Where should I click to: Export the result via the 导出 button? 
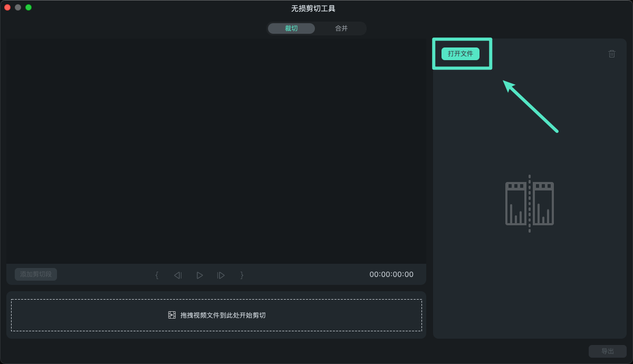607,351
